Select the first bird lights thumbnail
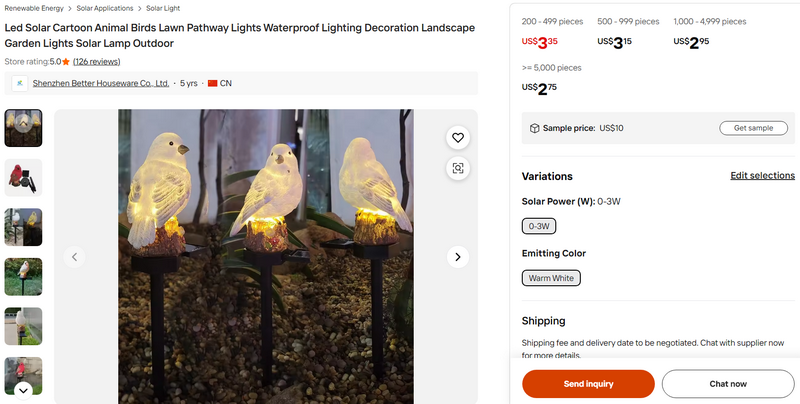Viewport: 800px width, 404px height. 23,128
